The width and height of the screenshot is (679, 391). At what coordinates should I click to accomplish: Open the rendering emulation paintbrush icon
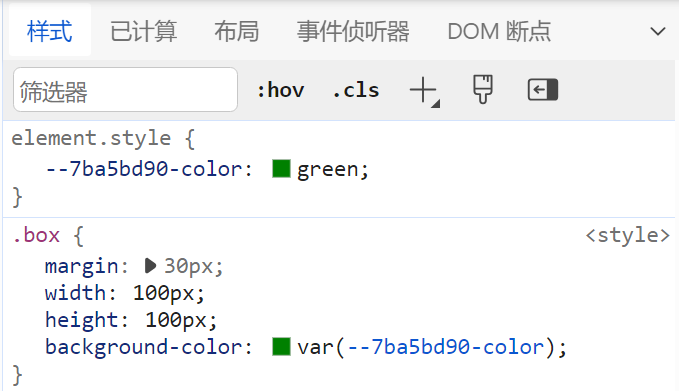pyautogui.click(x=482, y=90)
